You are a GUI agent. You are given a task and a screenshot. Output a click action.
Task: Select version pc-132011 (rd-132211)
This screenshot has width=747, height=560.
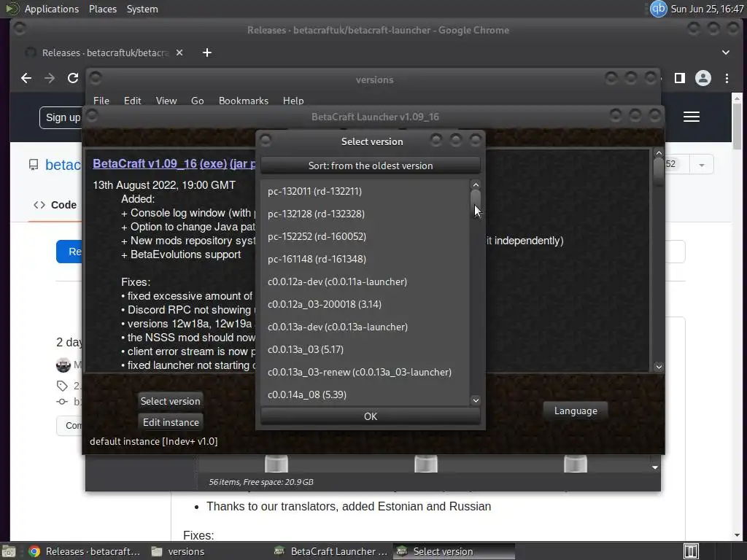pos(365,192)
